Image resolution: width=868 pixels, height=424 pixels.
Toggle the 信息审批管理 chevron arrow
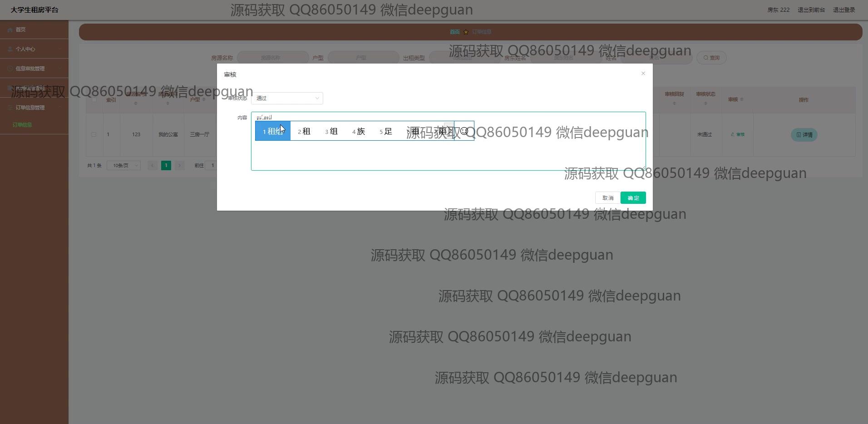(60, 69)
